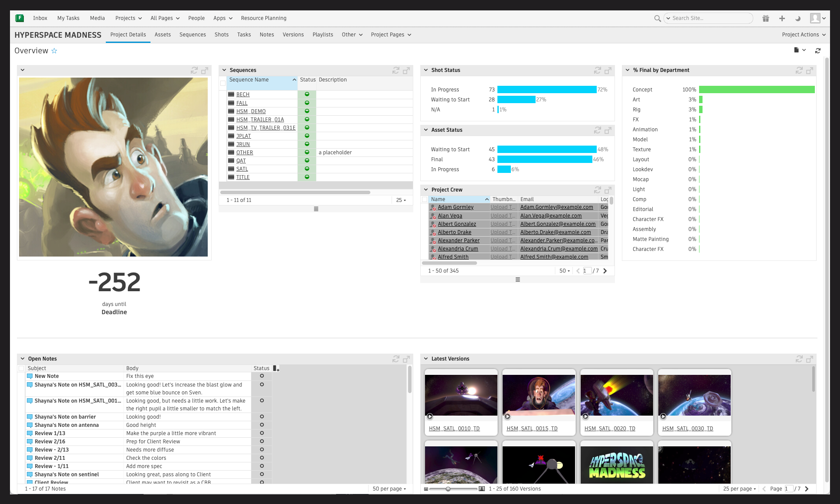Refresh the Latest Versions widget
Image resolution: width=840 pixels, height=504 pixels.
[799, 359]
